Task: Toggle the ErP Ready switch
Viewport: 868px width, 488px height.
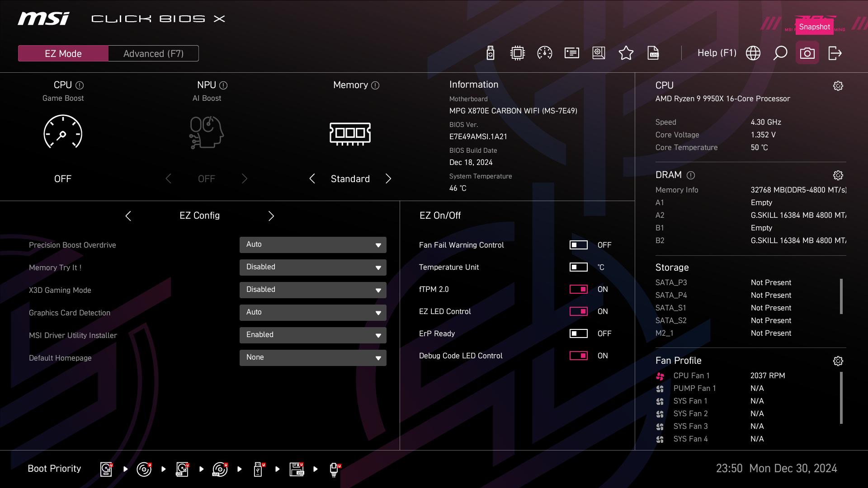Action: coord(578,333)
